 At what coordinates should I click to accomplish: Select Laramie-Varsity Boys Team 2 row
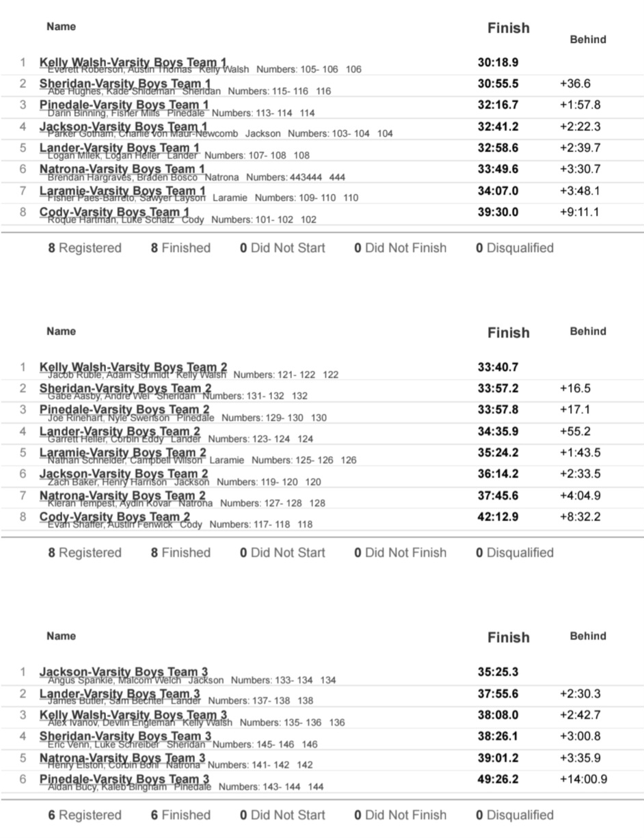pyautogui.click(x=123, y=452)
